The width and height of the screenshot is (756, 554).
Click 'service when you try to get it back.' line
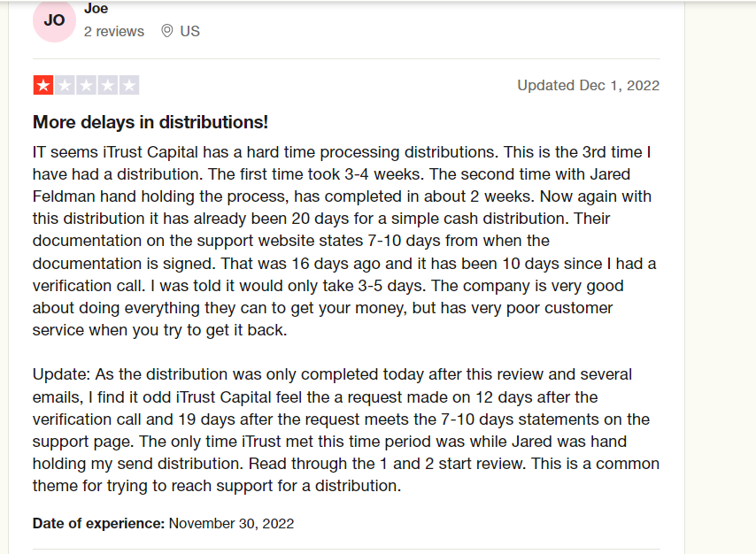point(159,330)
